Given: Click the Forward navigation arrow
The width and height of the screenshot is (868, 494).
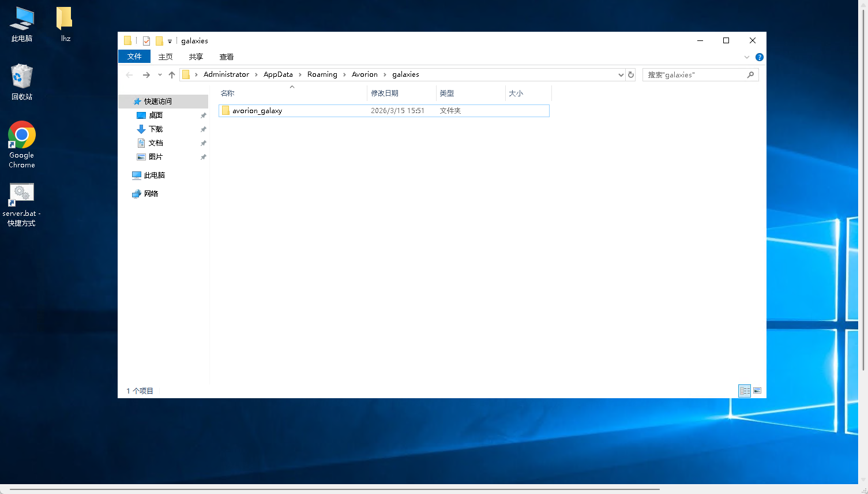Looking at the screenshot, I should (x=146, y=75).
